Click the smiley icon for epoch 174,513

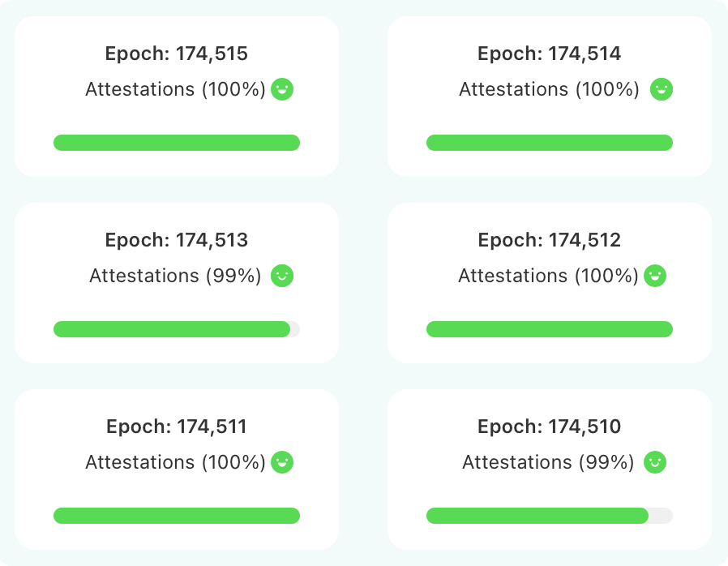[282, 276]
